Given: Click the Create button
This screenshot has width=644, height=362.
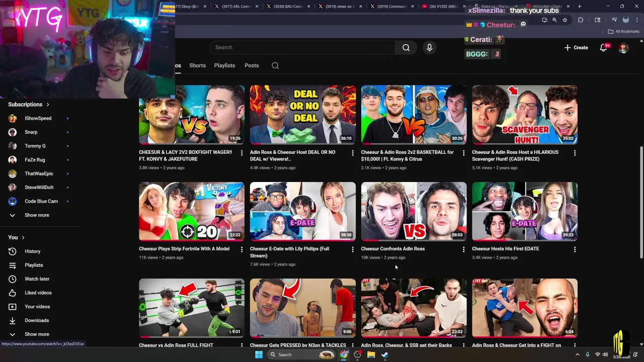Looking at the screenshot, I should click(576, 48).
